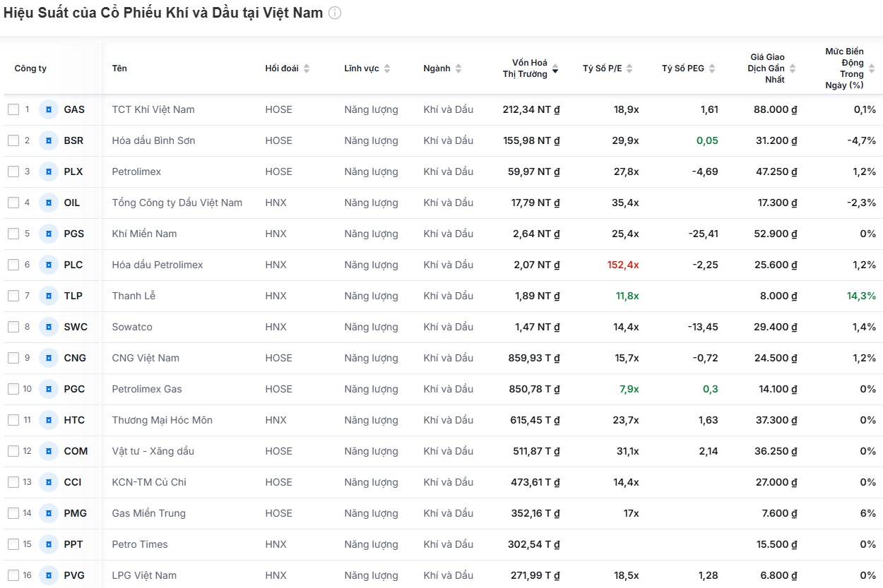Click the PGC company logo icon
Viewport: 883px width, 588px height.
click(49, 389)
